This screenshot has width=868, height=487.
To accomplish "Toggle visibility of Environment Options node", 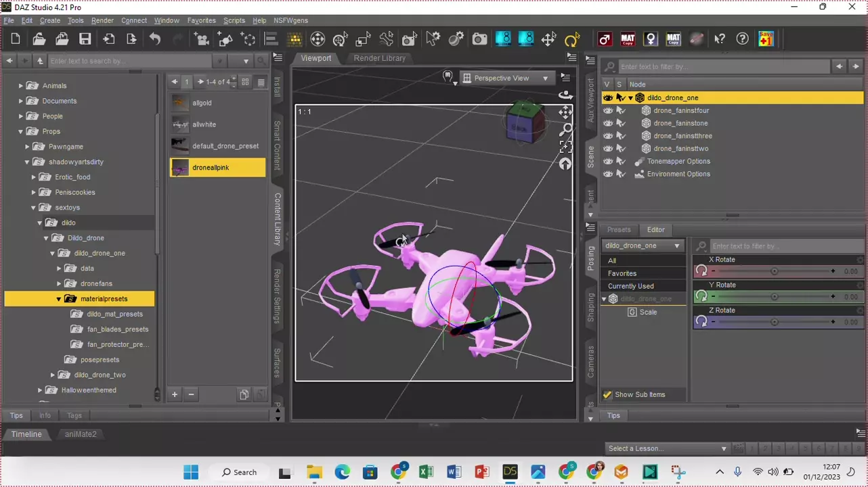I will [608, 174].
